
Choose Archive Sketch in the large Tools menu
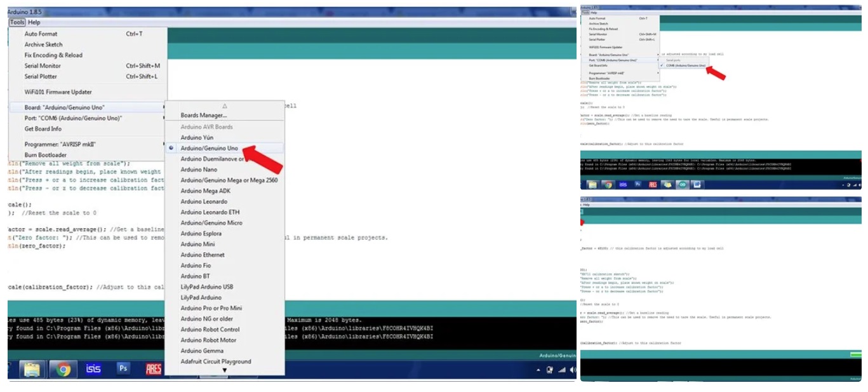point(88,44)
